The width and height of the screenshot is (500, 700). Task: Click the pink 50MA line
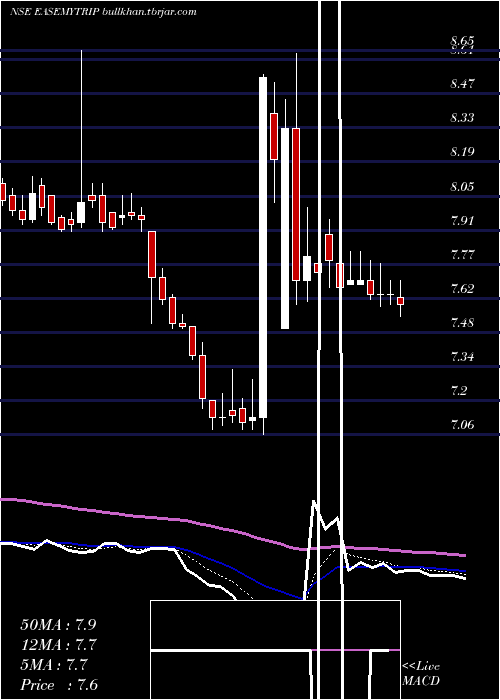(x=233, y=529)
